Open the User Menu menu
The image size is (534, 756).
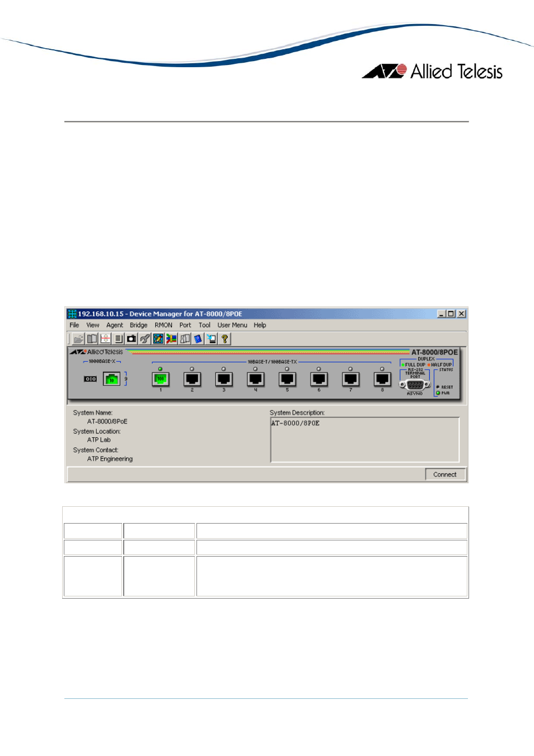[x=232, y=325]
